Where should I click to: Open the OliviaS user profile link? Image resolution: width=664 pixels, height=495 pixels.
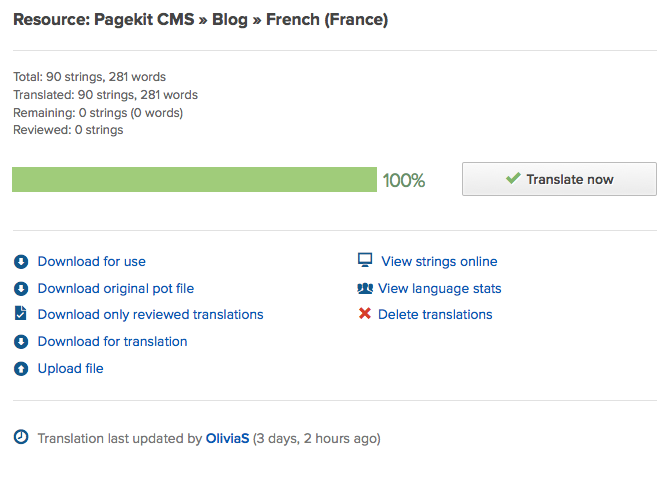pyautogui.click(x=227, y=439)
